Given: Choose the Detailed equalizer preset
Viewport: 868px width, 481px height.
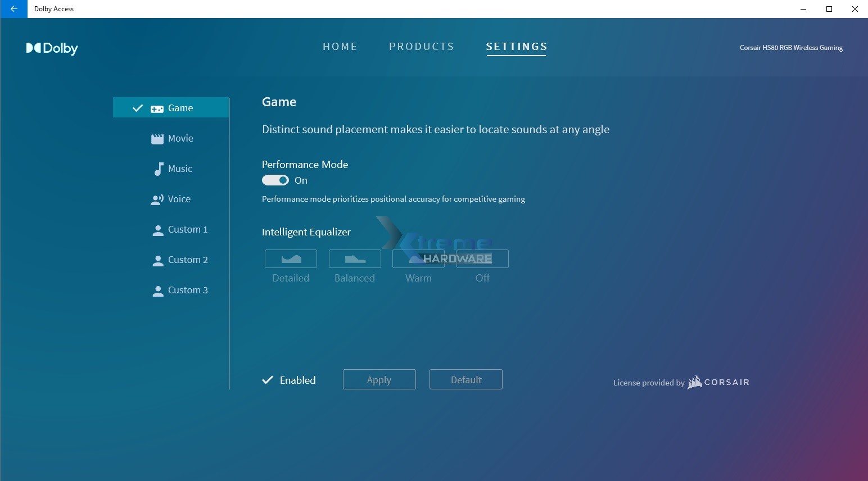Looking at the screenshot, I should pos(291,259).
